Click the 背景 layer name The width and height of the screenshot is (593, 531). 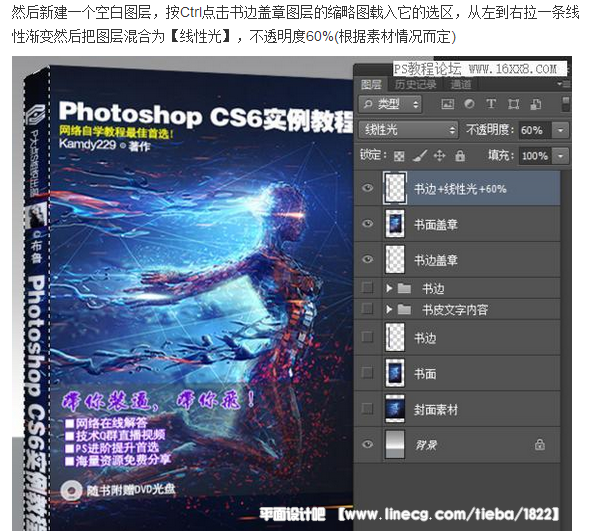(426, 446)
